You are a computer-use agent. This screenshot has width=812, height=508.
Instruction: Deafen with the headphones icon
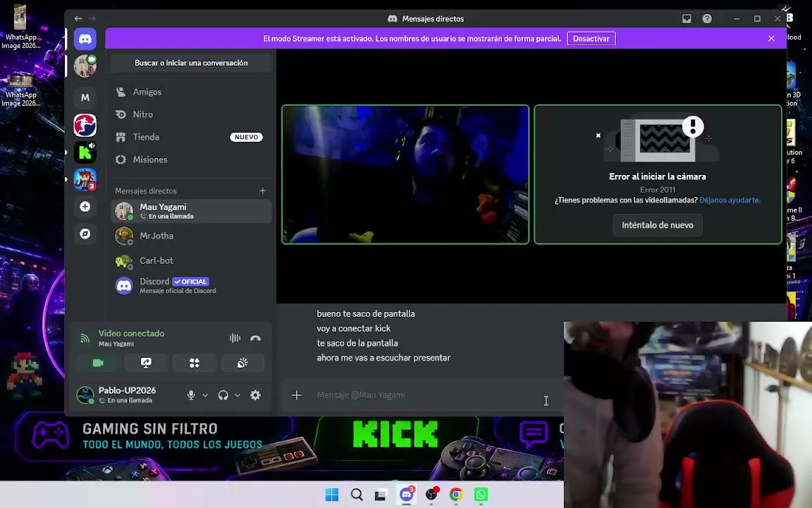(223, 395)
